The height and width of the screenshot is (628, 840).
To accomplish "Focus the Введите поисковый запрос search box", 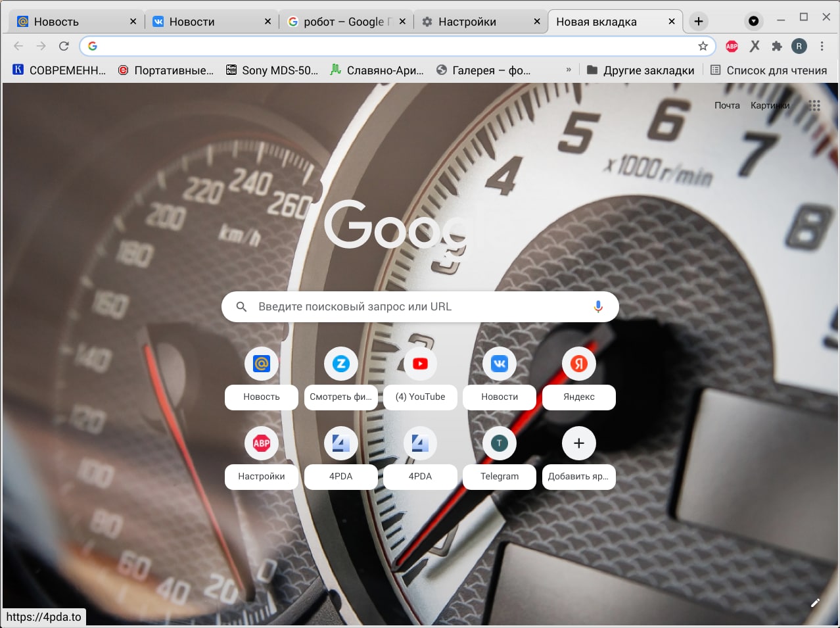I will pyautogui.click(x=421, y=306).
